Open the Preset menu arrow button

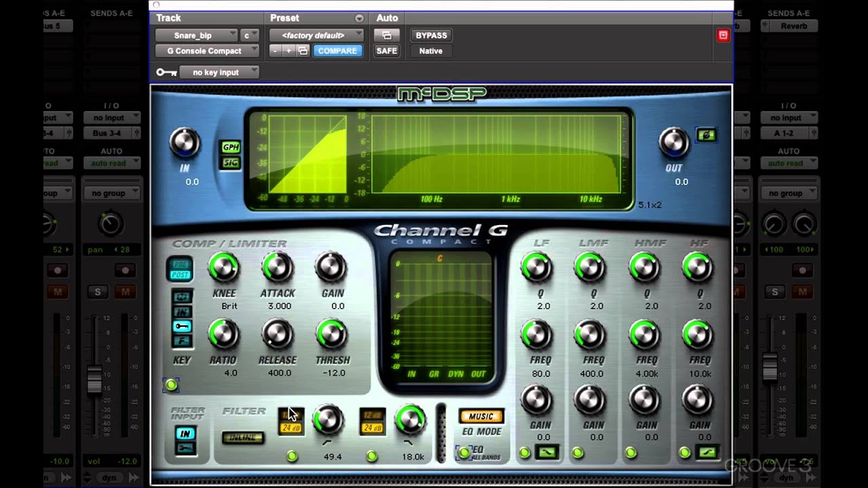click(x=359, y=18)
